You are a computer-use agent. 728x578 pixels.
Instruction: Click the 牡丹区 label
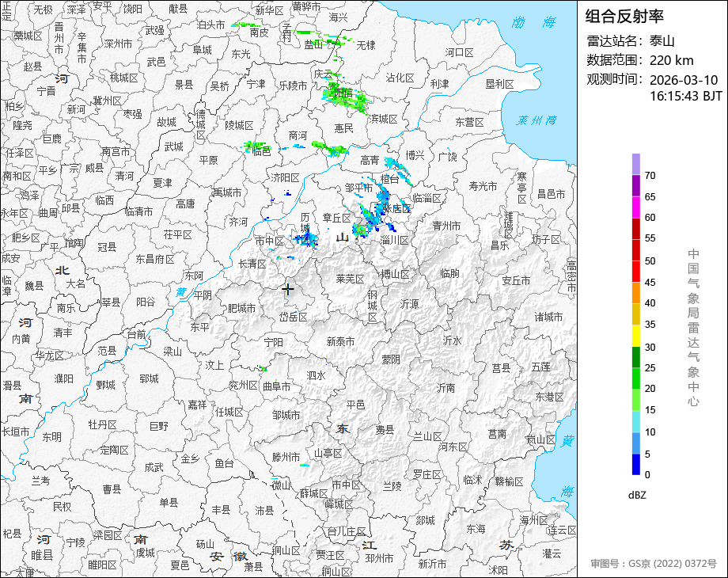pyautogui.click(x=103, y=424)
